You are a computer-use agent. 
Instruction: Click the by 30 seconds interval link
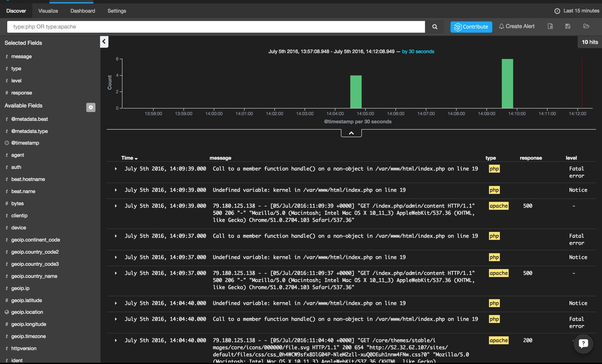[418, 51]
